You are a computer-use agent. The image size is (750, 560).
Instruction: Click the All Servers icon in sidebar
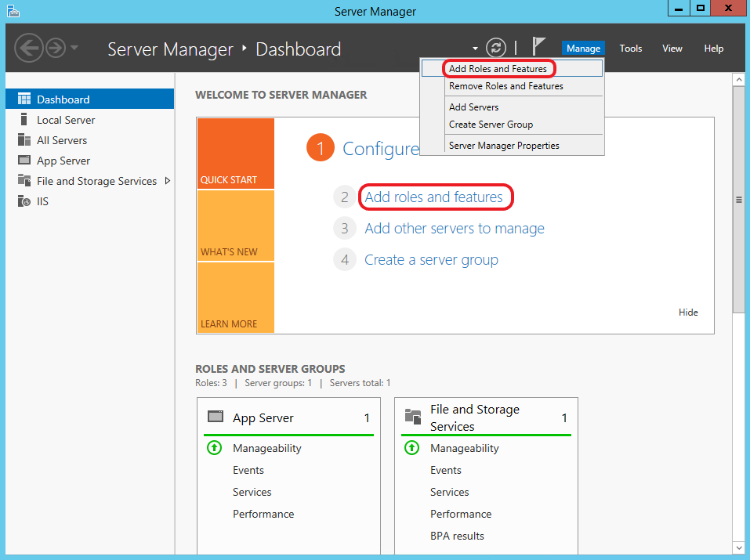point(24,139)
